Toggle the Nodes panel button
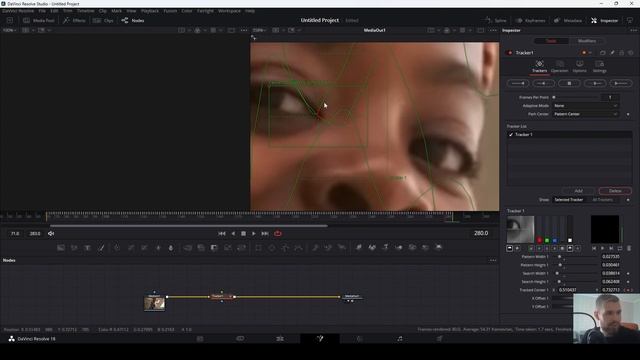640x360 pixels. [133, 20]
